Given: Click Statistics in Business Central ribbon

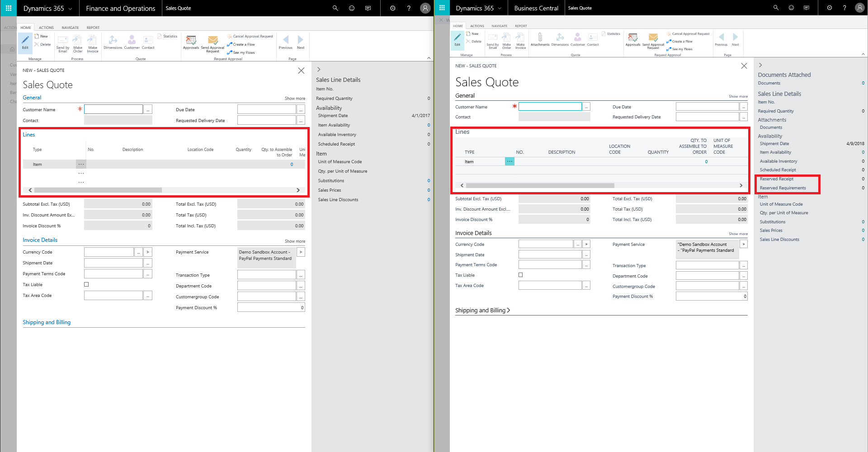Looking at the screenshot, I should tap(611, 33).
